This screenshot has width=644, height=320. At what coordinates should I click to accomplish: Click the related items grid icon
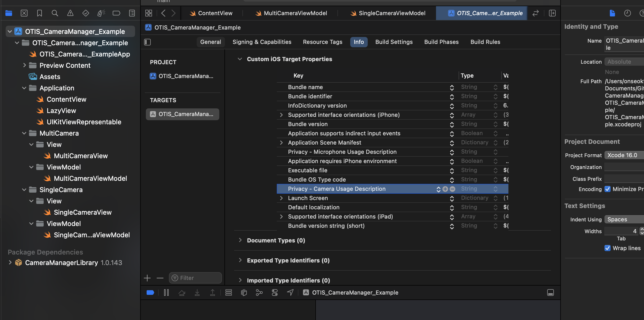pos(149,13)
